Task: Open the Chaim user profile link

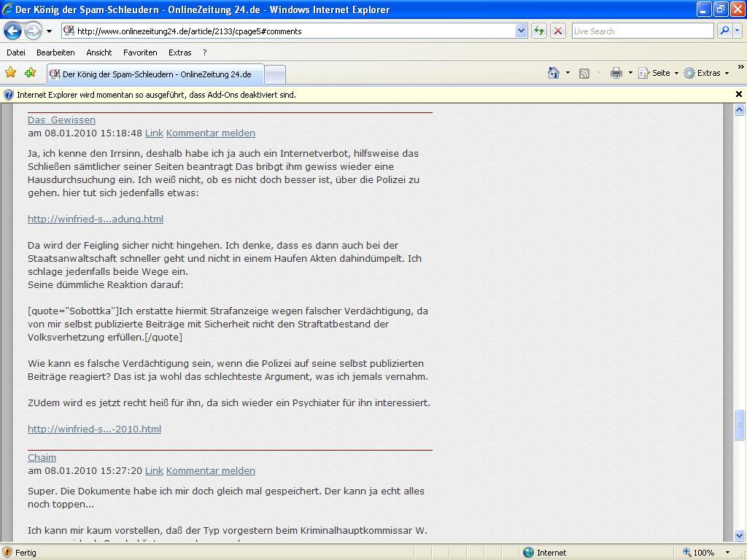Action: click(42, 458)
